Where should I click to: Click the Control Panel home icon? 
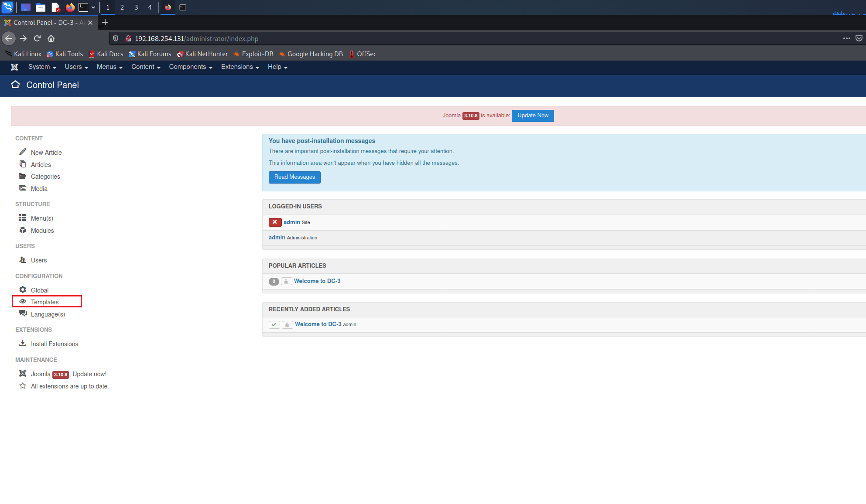pos(15,85)
